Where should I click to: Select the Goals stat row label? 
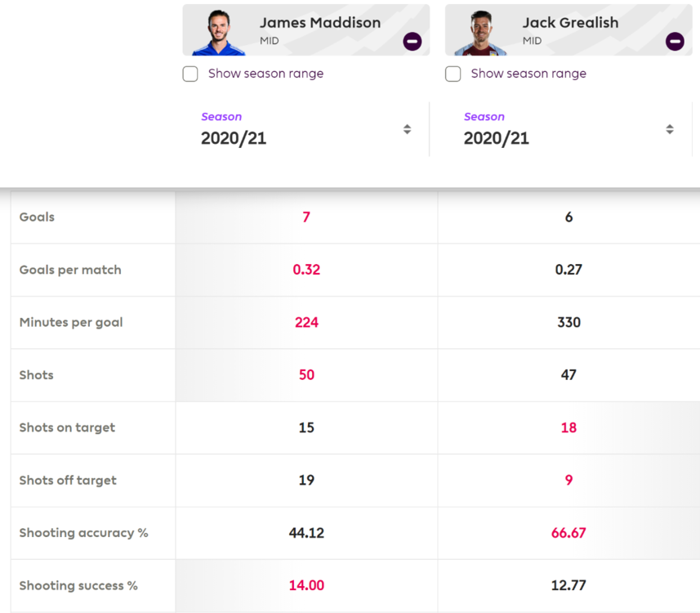tap(37, 217)
